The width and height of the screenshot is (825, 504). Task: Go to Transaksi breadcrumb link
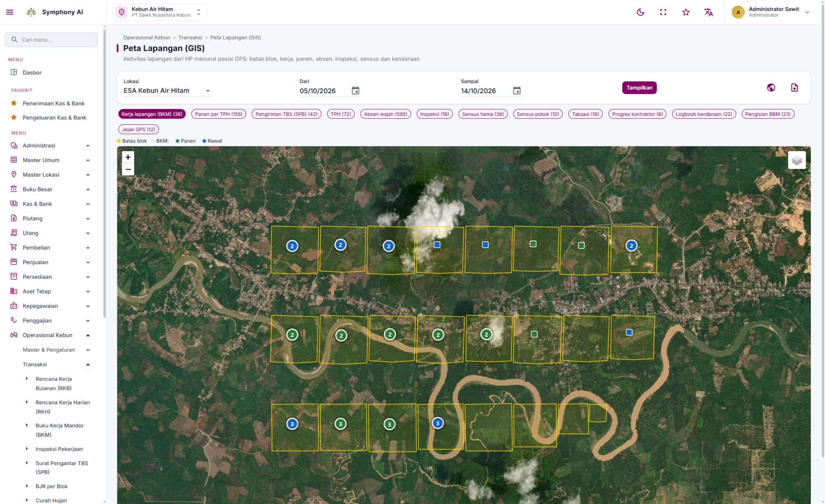click(190, 37)
